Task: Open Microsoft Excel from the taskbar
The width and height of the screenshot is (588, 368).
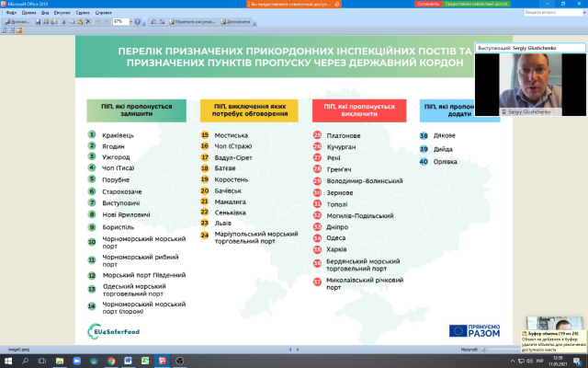Action: pos(145,361)
